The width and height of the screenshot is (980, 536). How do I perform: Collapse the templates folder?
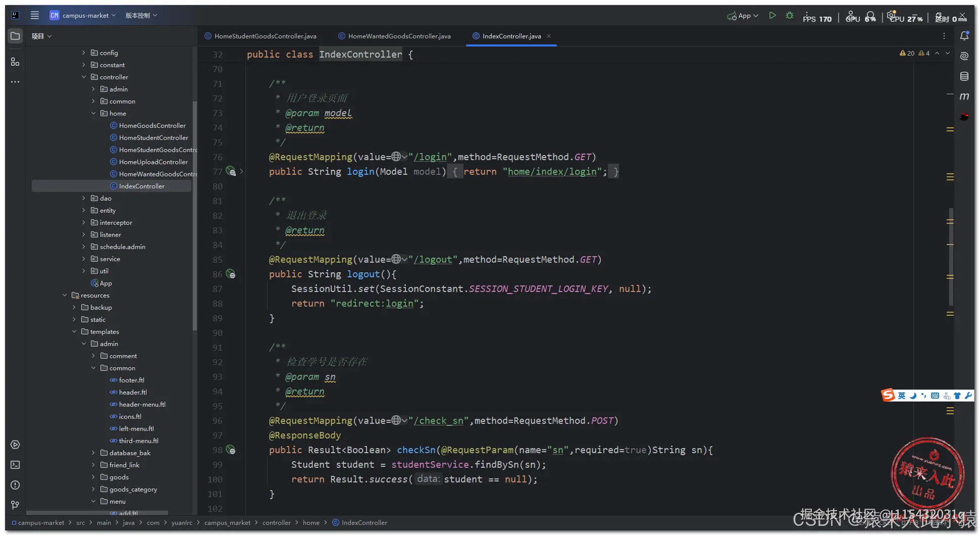click(74, 331)
